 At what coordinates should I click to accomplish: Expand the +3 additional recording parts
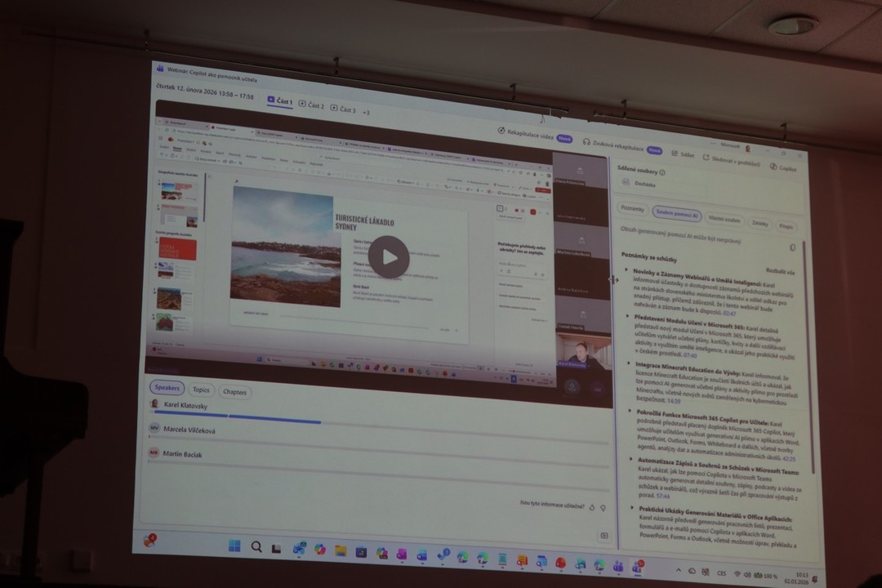[365, 112]
